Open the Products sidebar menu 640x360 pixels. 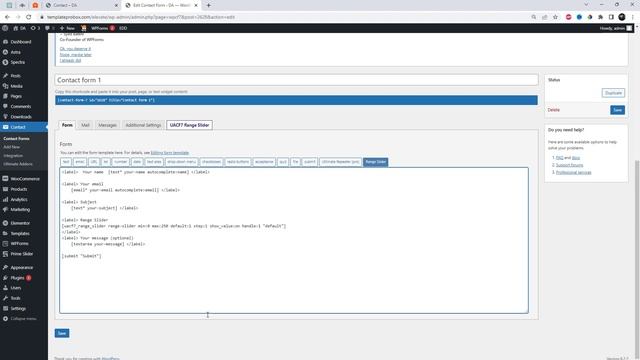19,189
